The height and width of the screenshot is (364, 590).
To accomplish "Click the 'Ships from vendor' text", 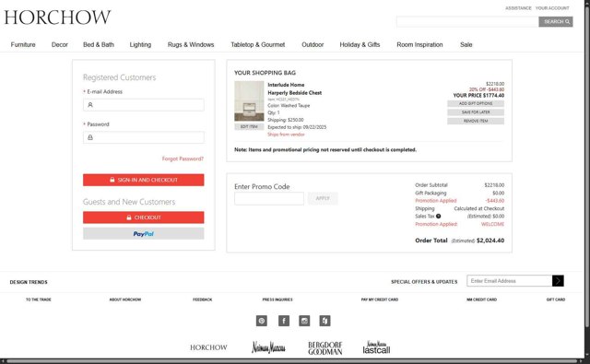I will 286,135.
